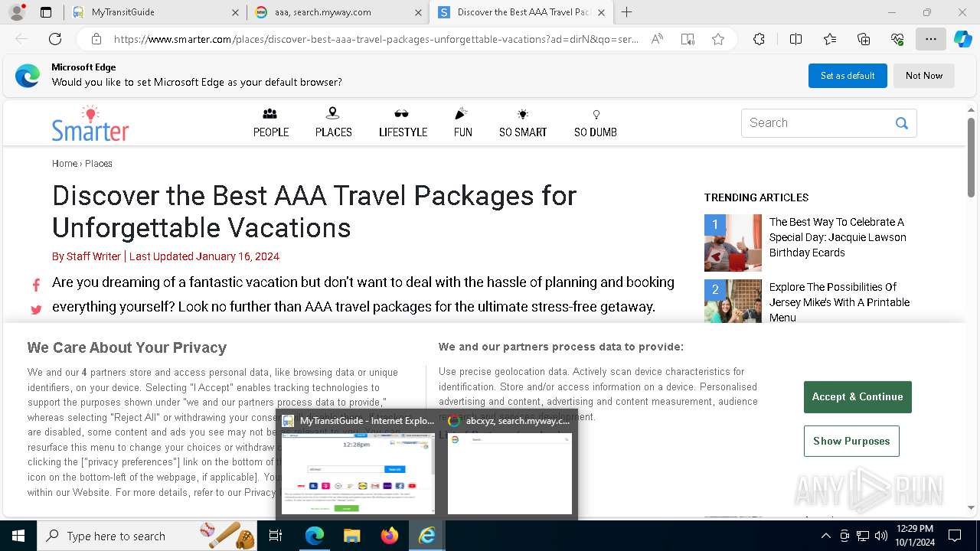
Task: Open the SO DUMB menu category
Action: click(x=596, y=122)
